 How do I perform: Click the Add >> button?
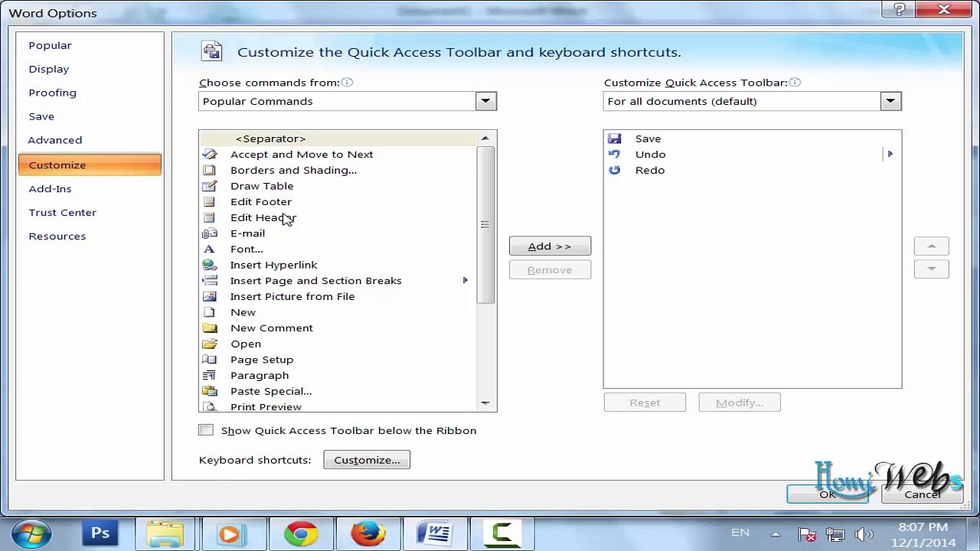click(x=550, y=246)
